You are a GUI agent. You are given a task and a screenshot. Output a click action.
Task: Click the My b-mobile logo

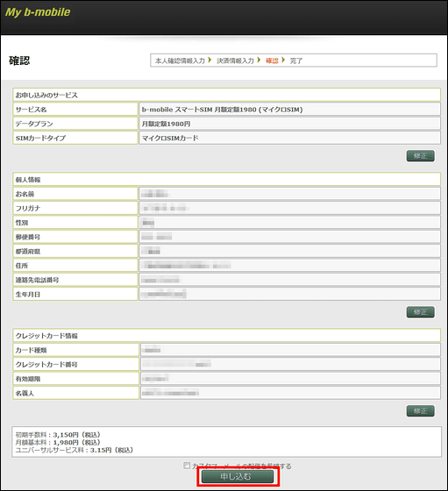click(38, 12)
